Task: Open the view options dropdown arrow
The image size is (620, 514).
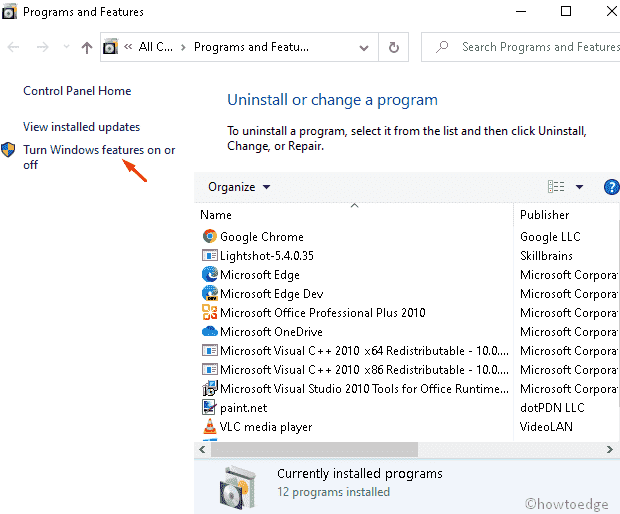Action: pyautogui.click(x=579, y=187)
